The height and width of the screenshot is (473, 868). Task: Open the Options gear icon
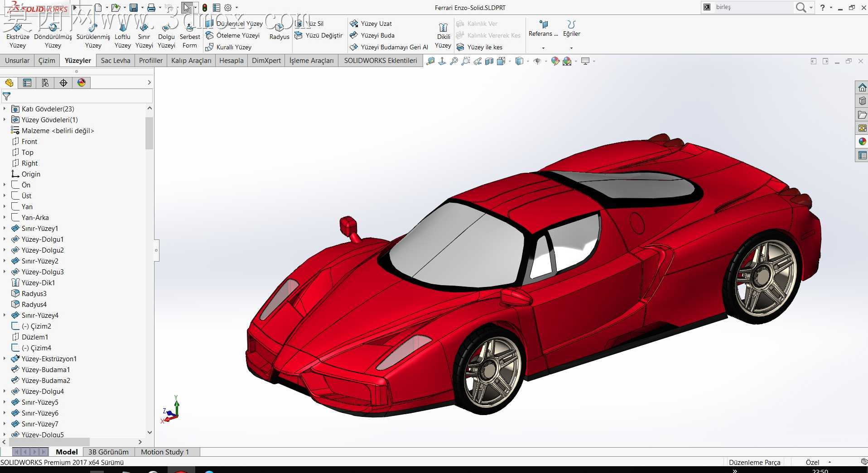coord(228,8)
